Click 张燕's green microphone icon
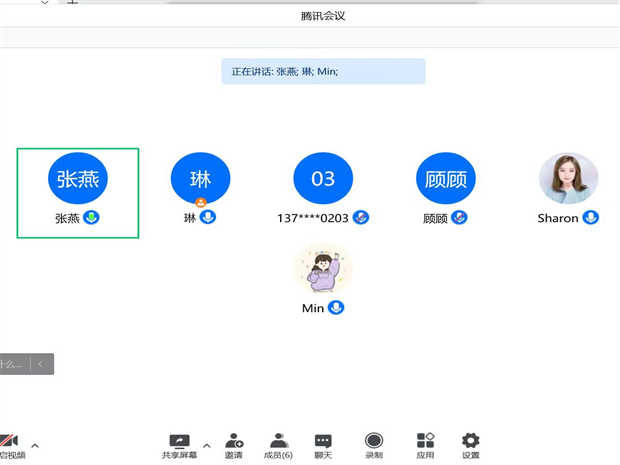 click(91, 217)
